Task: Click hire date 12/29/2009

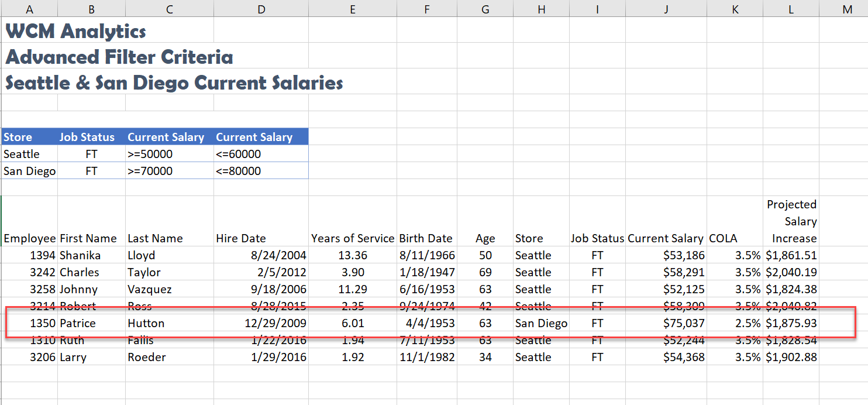Action: click(261, 323)
